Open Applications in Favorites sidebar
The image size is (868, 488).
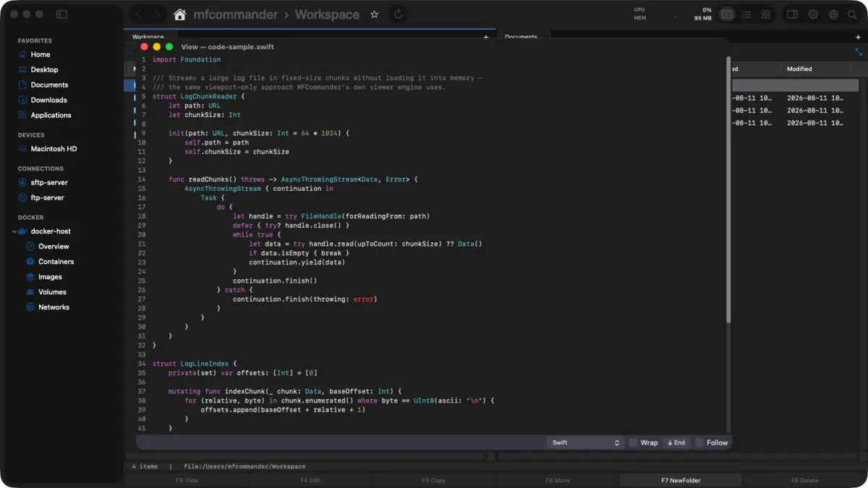coord(51,115)
